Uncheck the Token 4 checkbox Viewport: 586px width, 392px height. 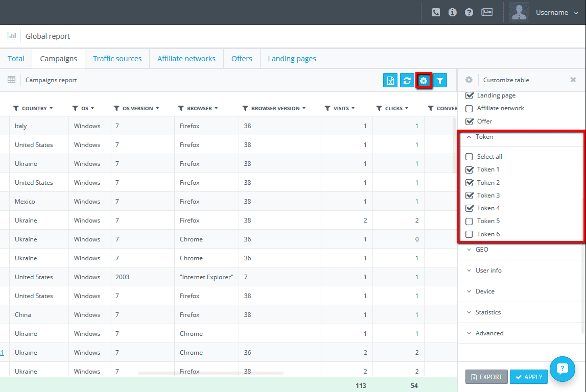point(470,208)
